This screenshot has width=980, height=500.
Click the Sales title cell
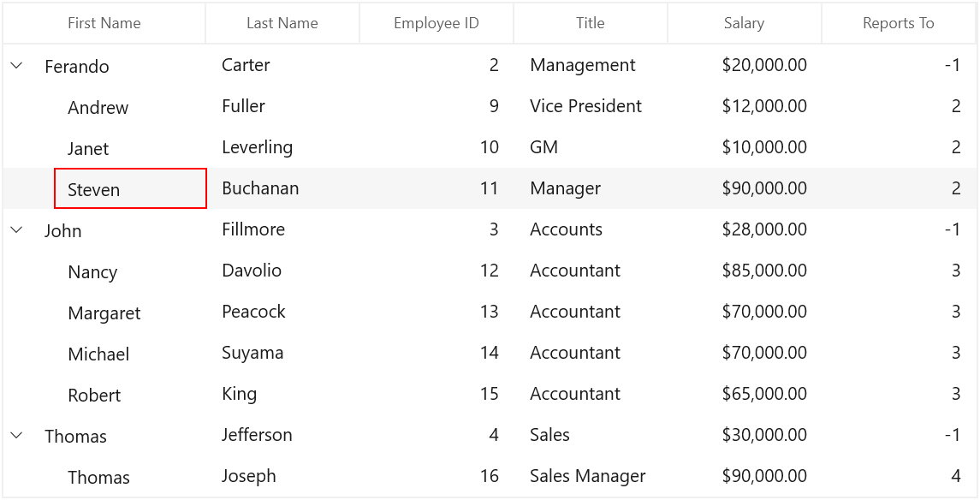pos(591,435)
